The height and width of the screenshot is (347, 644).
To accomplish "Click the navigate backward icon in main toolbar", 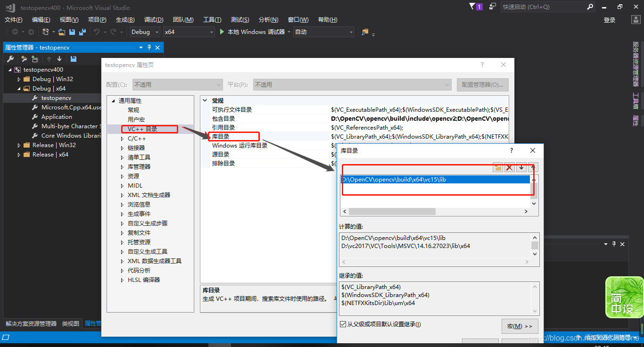I will 15,32.
